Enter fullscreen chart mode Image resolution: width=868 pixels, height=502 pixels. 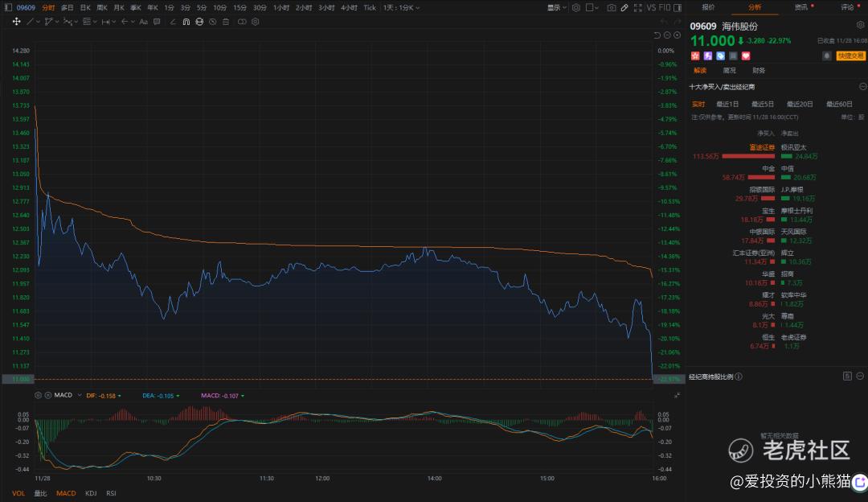tap(637, 8)
